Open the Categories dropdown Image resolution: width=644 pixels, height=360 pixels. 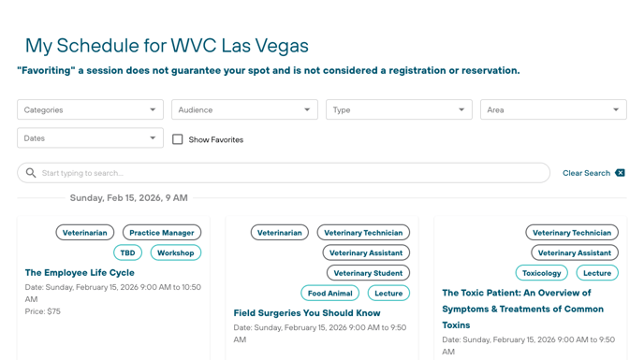(x=90, y=109)
